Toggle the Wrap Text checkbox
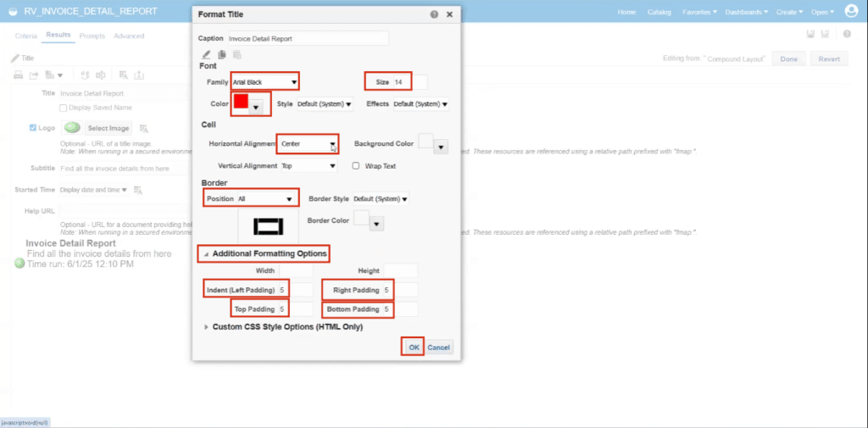 click(356, 165)
